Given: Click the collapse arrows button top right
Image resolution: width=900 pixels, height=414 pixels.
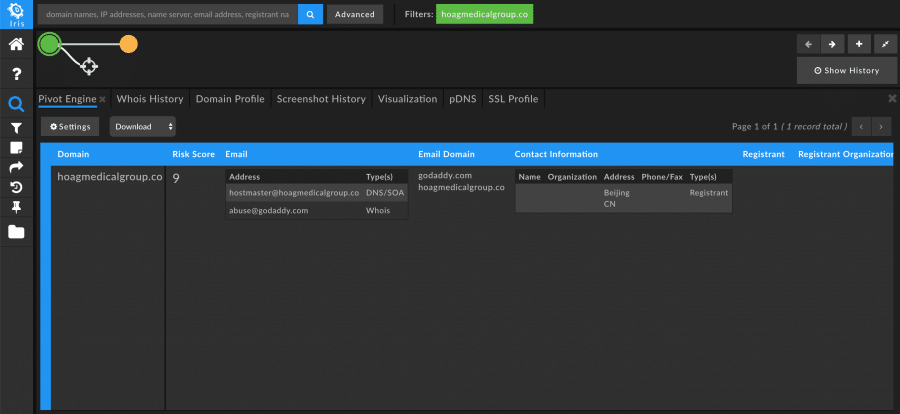Looking at the screenshot, I should (x=886, y=44).
